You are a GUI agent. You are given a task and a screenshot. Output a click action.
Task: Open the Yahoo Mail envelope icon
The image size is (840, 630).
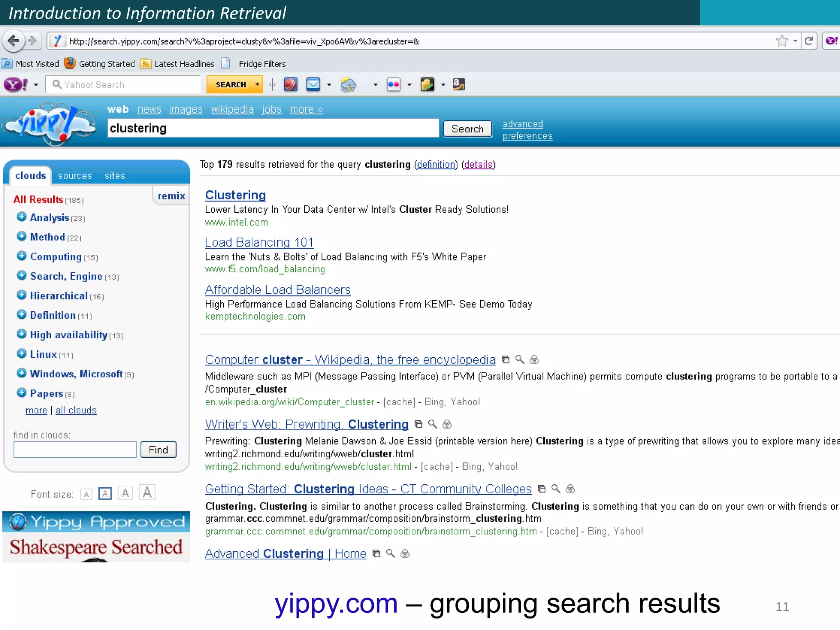(x=313, y=84)
